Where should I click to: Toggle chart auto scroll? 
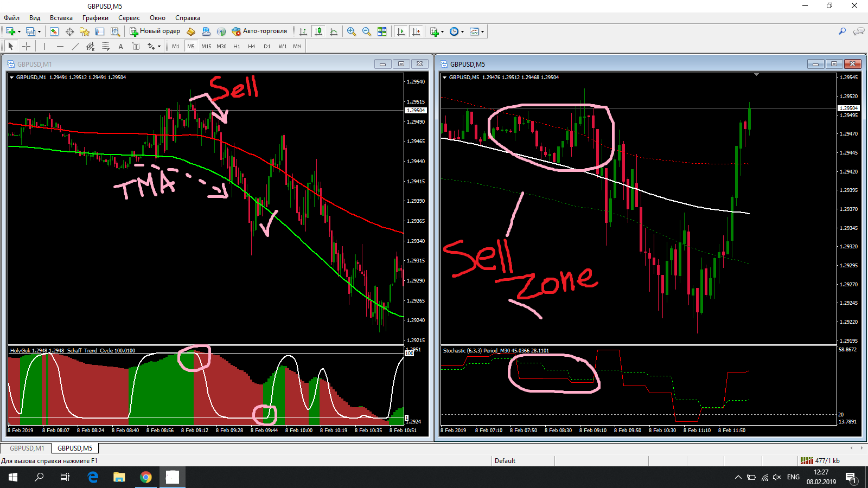[401, 31]
